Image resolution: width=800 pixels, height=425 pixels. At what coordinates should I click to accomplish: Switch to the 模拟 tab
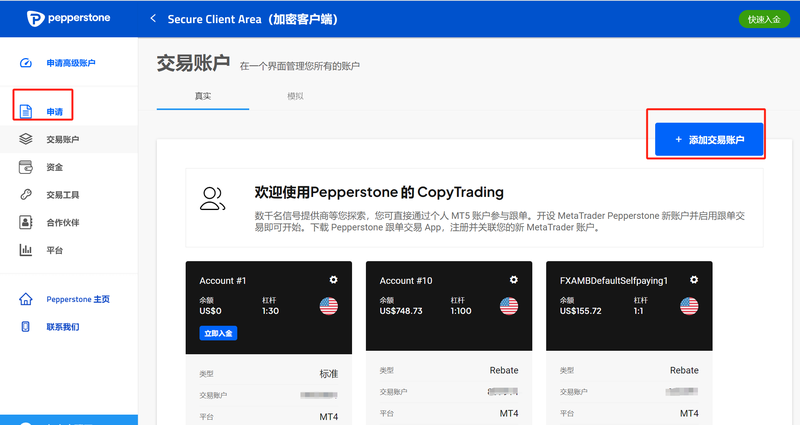pyautogui.click(x=295, y=96)
